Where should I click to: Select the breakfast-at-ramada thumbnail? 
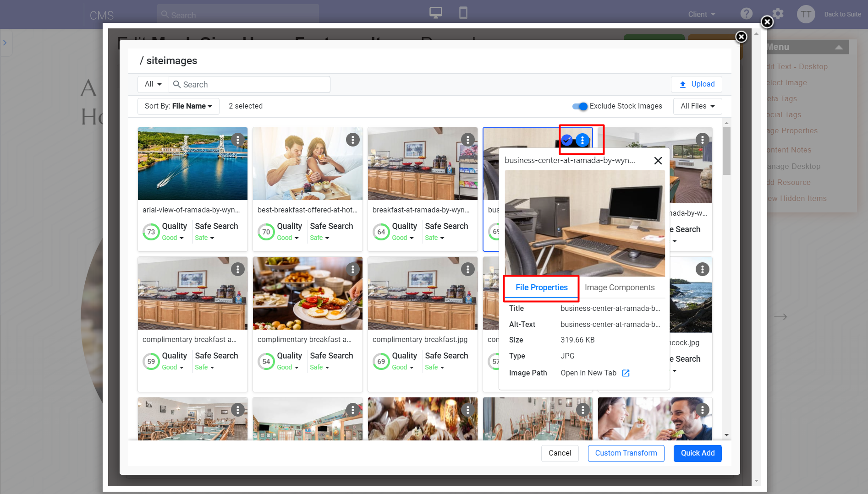tap(423, 164)
